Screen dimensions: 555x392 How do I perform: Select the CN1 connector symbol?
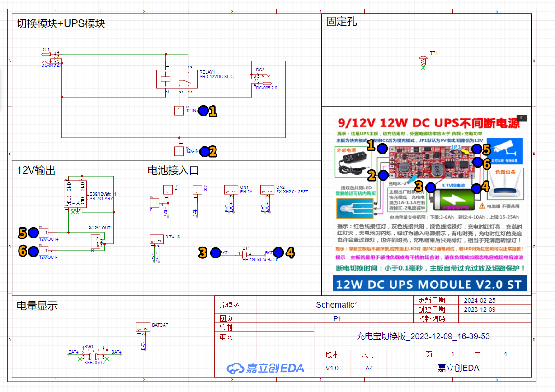(230, 190)
